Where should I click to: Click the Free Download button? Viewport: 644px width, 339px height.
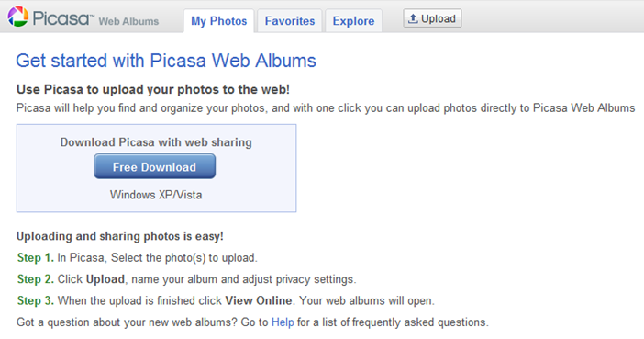coord(154,166)
